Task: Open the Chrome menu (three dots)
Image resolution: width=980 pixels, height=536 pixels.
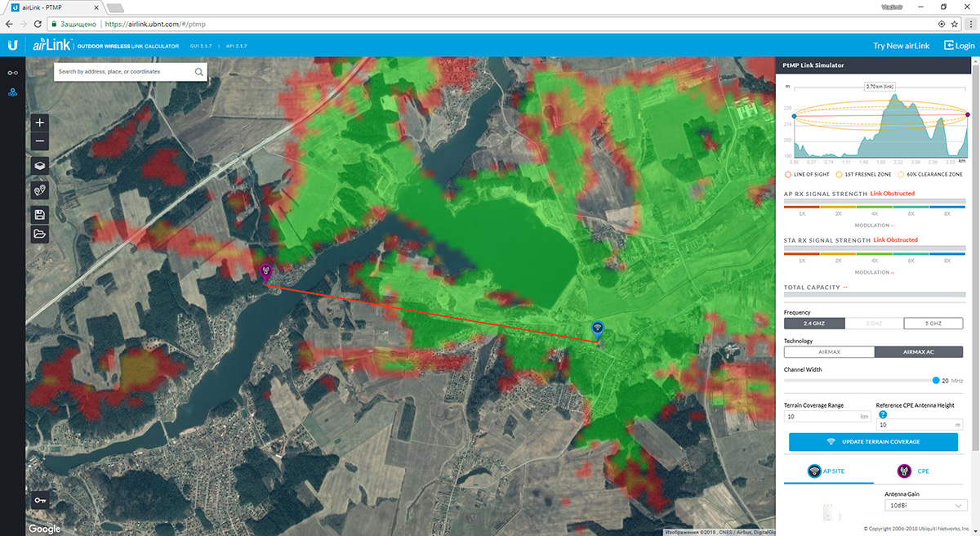Action: [969, 24]
